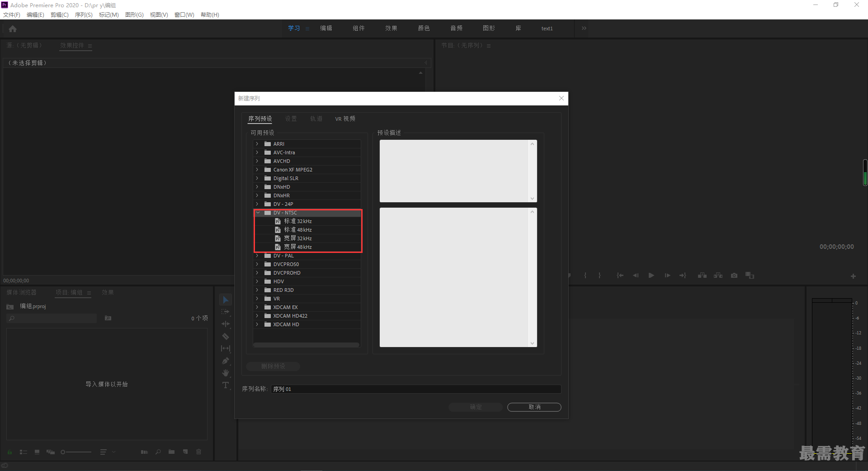Click the thumbnail zoom slider in project panel

pos(76,452)
